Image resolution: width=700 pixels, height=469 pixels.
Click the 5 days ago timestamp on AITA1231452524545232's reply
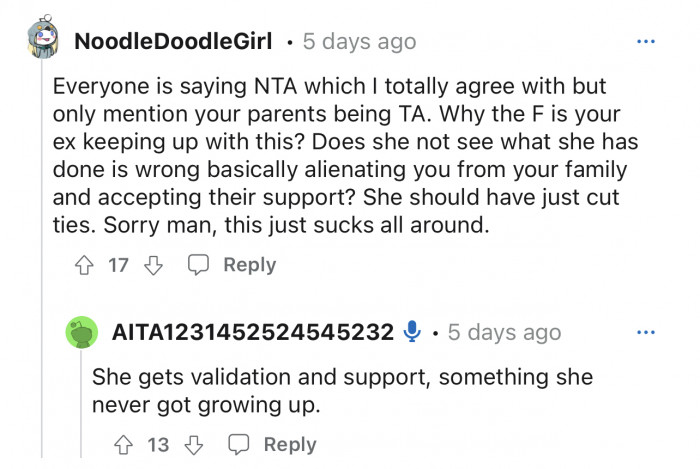click(504, 332)
